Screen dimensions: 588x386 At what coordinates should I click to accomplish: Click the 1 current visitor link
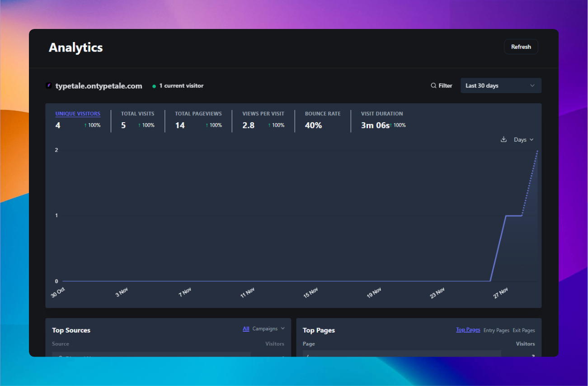pyautogui.click(x=181, y=86)
